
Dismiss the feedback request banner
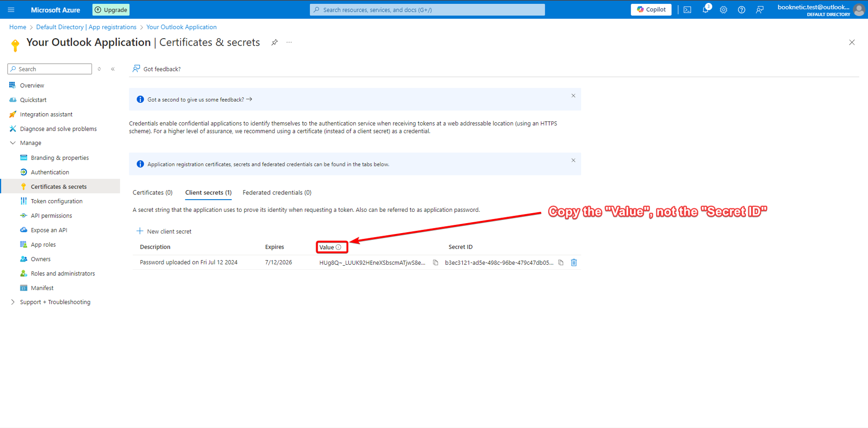pyautogui.click(x=573, y=95)
